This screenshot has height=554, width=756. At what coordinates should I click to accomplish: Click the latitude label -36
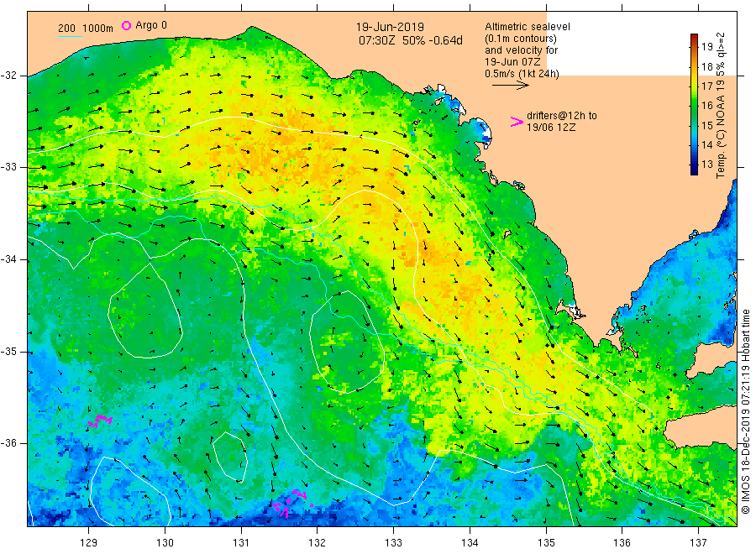[8, 443]
